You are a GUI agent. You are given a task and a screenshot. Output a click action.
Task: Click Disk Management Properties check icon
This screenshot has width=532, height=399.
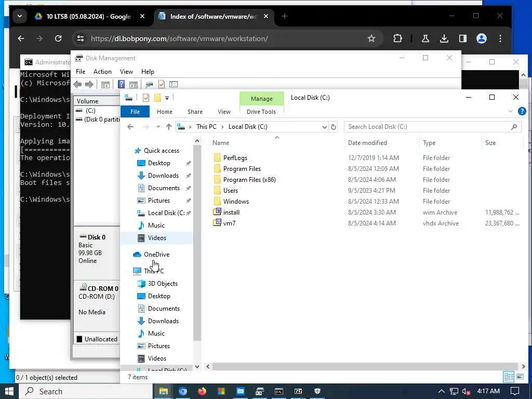click(162, 85)
